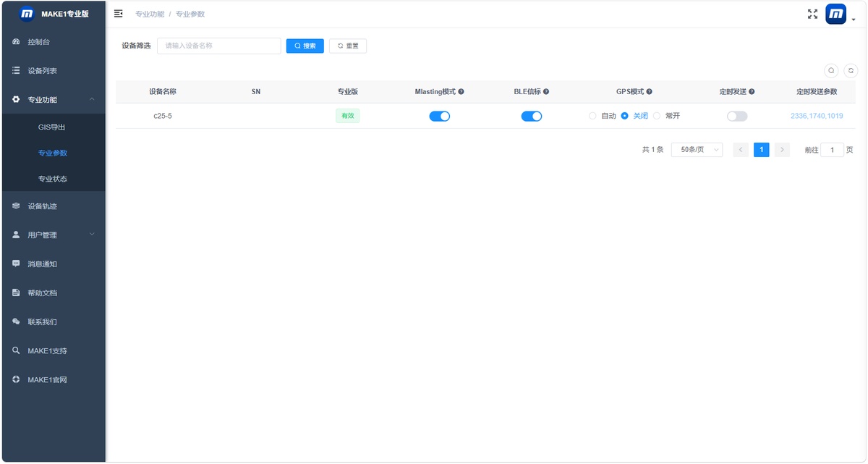This screenshot has width=868, height=464.
Task: Click the 用户管理 person icon
Action: 16,235
